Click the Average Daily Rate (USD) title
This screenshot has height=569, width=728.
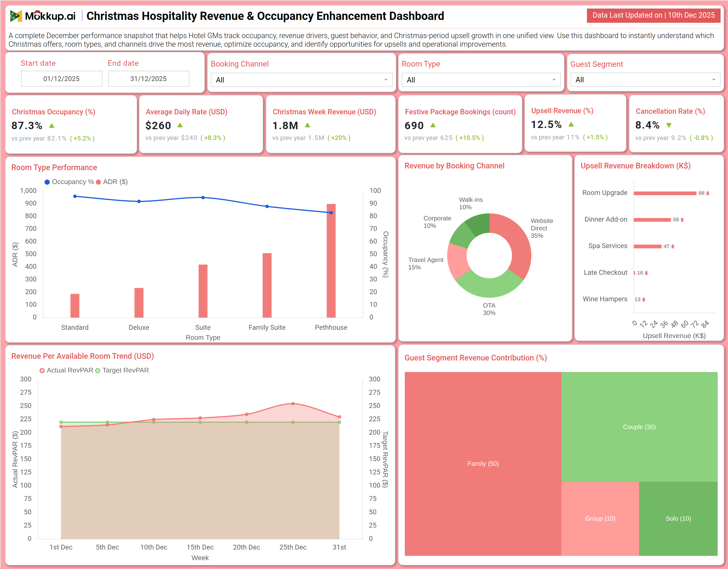(187, 112)
